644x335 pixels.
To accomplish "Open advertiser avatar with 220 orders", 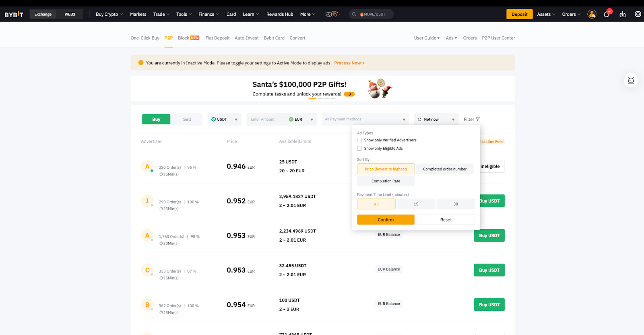I will (x=147, y=166).
